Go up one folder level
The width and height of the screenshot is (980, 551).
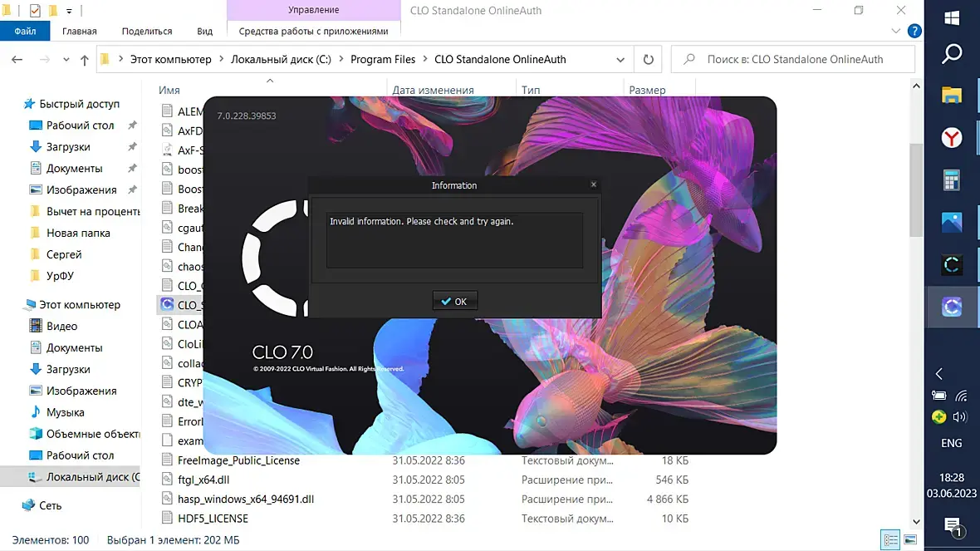tap(85, 60)
